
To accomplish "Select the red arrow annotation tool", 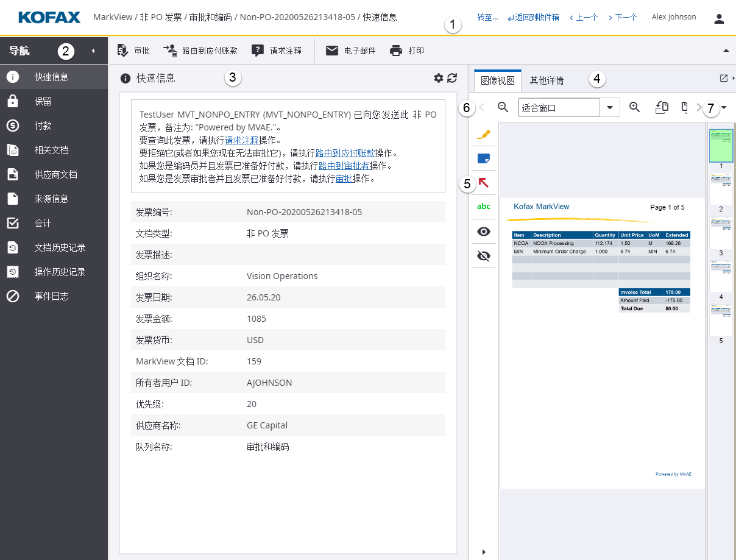I will (x=484, y=182).
